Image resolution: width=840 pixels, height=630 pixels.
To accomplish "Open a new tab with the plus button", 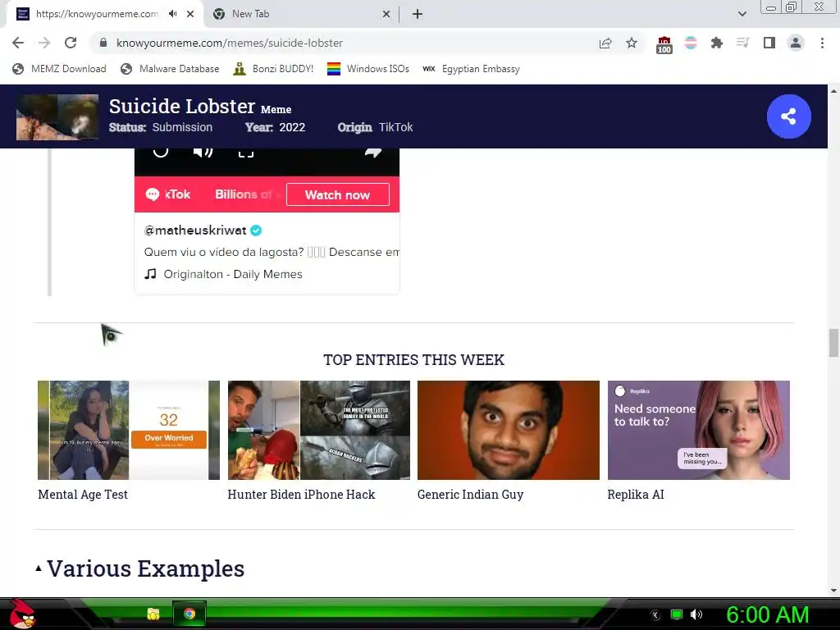I will [x=418, y=14].
